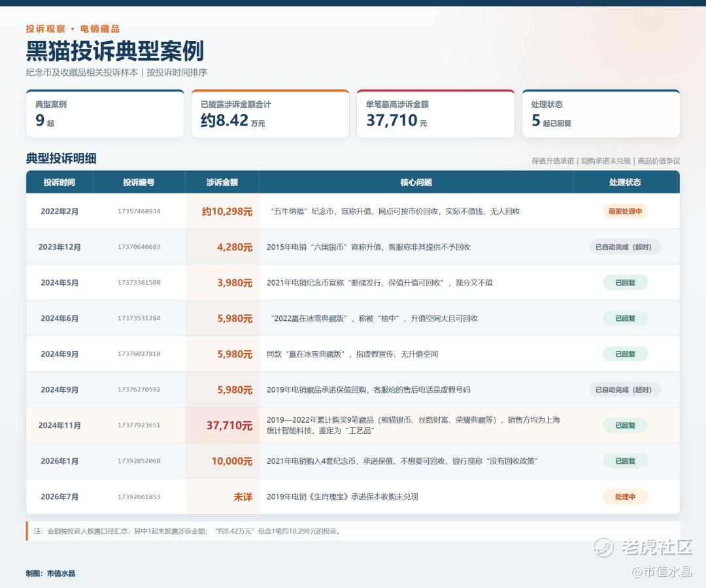This screenshot has width=706, height=588.
Task: Click the amount 10,000元
Action: (232, 461)
